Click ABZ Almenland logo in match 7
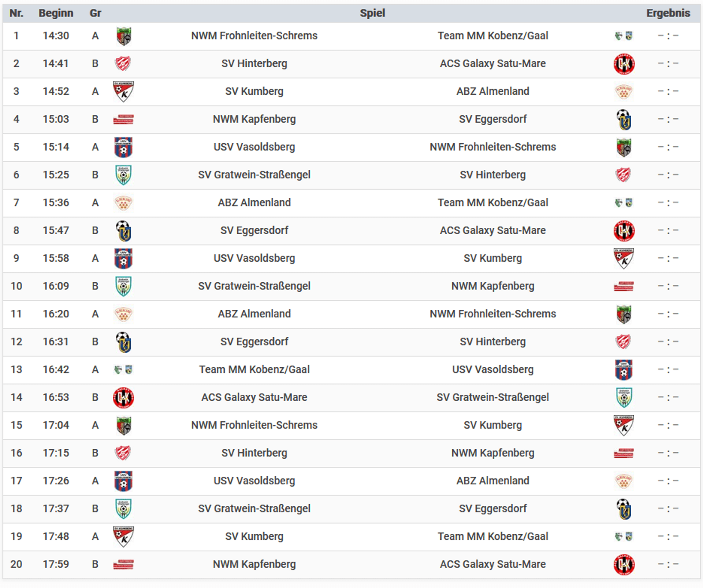The image size is (703, 588). click(123, 203)
